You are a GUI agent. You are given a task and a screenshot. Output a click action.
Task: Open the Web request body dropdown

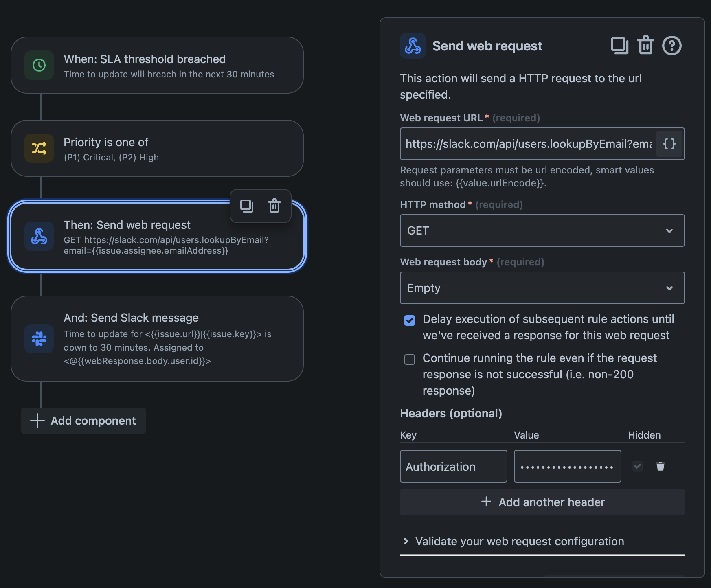click(x=542, y=288)
